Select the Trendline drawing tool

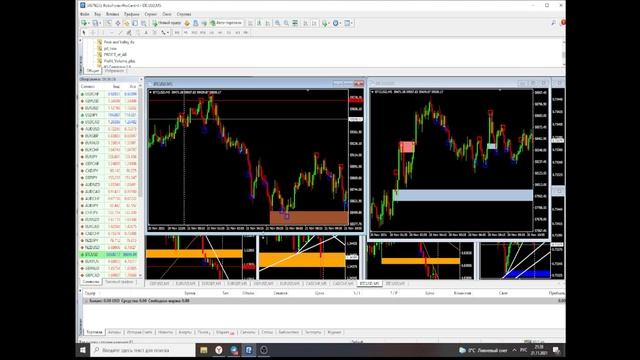pos(120,33)
